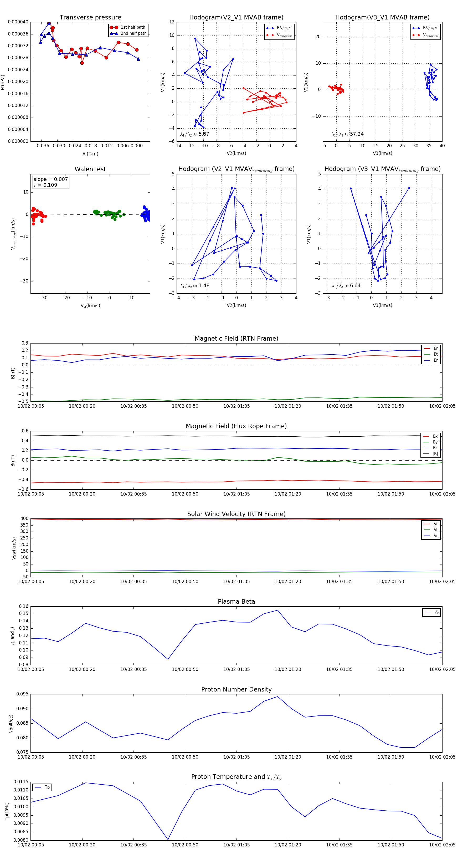Select the 'Vr' legend entry
Viewport: 473px width, 868px height.
click(431, 524)
